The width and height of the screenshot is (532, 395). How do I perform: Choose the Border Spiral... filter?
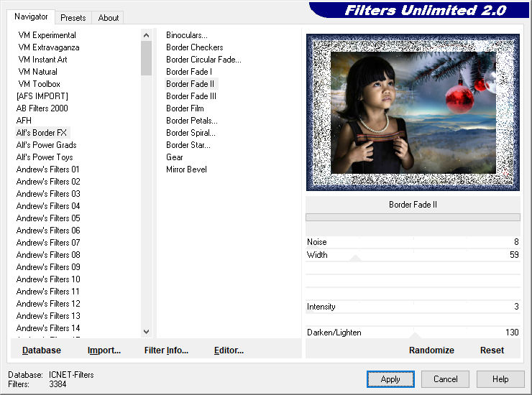coord(191,133)
